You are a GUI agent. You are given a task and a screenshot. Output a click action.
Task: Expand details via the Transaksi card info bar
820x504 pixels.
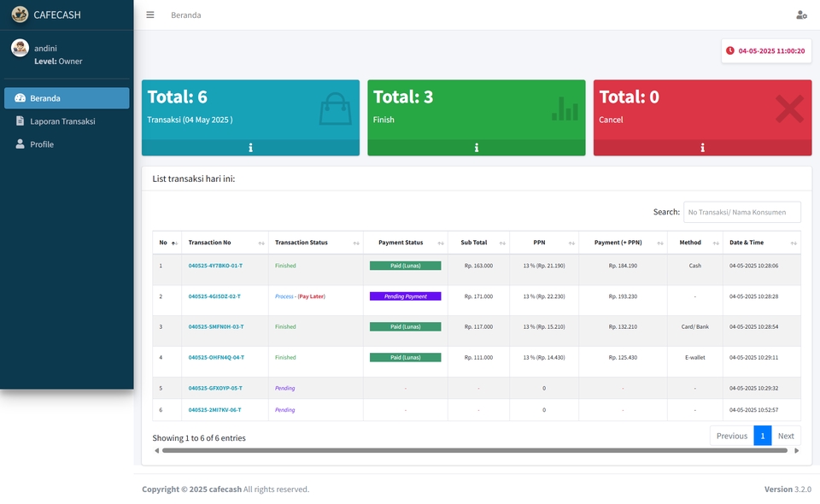[250, 148]
